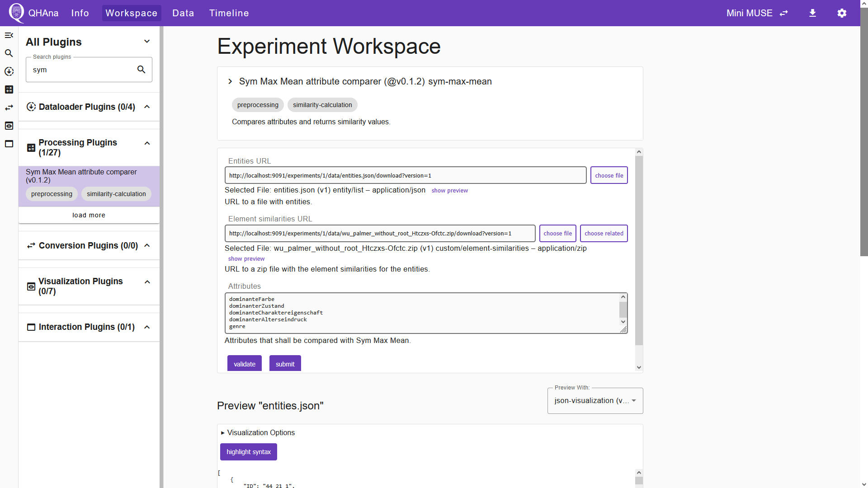
Task: Click load more in Processing Plugins
Action: (x=89, y=215)
